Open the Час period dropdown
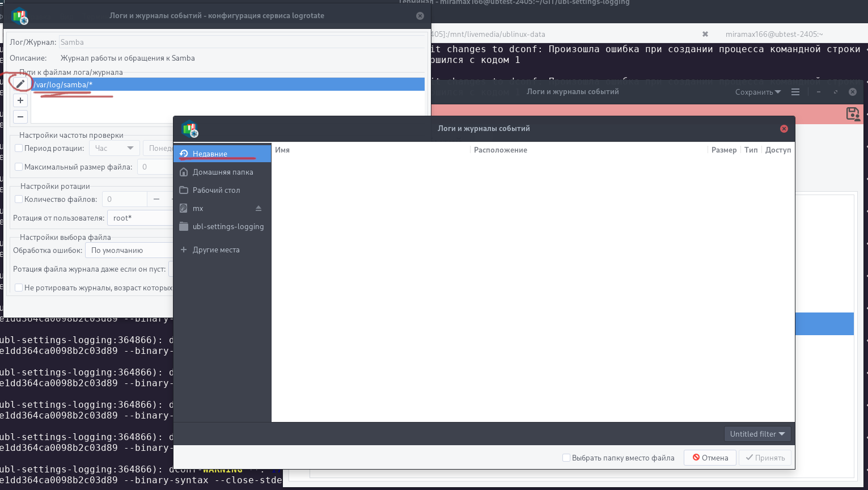868x490 pixels. click(115, 148)
